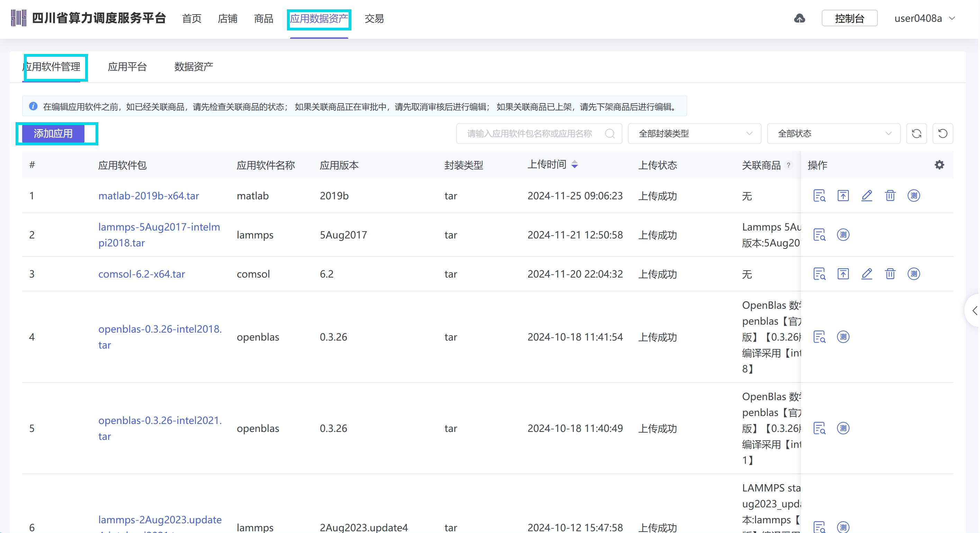Click the platform logo icon
This screenshot has height=533, width=980.
(19, 18)
